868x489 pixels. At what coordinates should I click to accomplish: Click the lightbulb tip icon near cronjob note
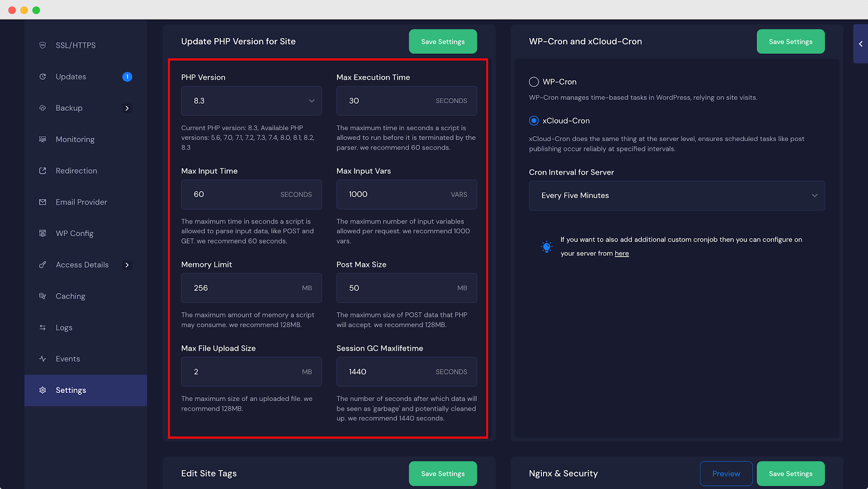pos(546,246)
